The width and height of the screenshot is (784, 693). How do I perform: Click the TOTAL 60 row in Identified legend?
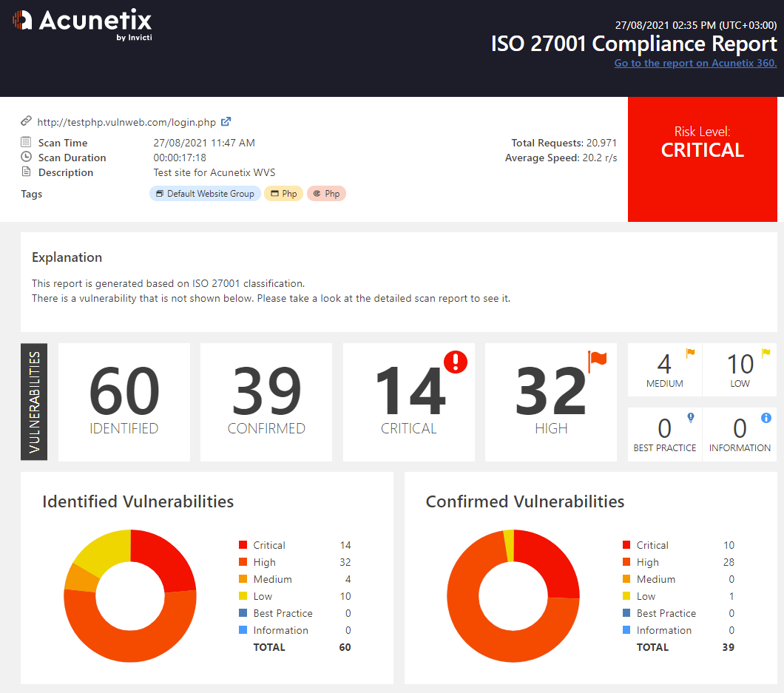302,647
